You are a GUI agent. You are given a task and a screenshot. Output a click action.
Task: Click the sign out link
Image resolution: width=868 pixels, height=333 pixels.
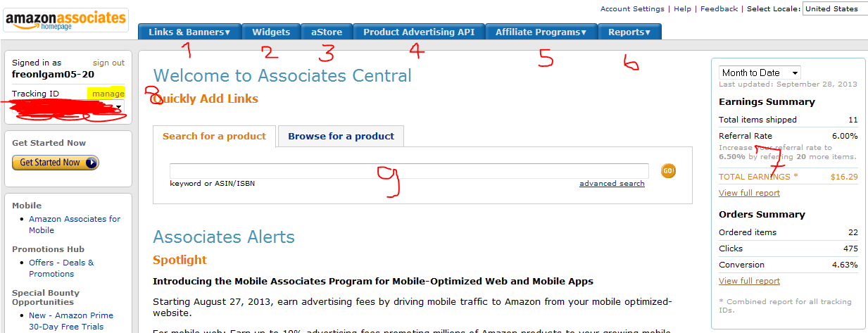(108, 63)
